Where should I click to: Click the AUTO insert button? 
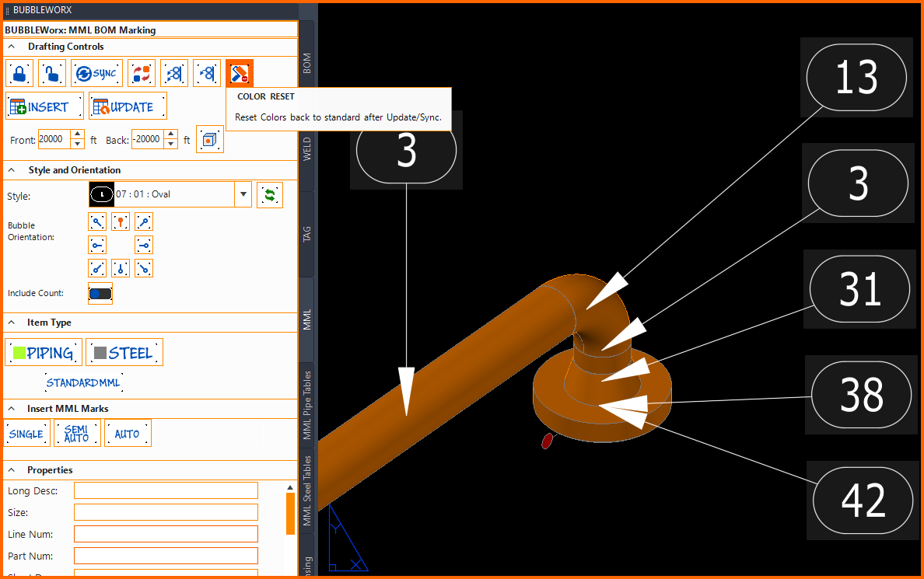(x=128, y=434)
